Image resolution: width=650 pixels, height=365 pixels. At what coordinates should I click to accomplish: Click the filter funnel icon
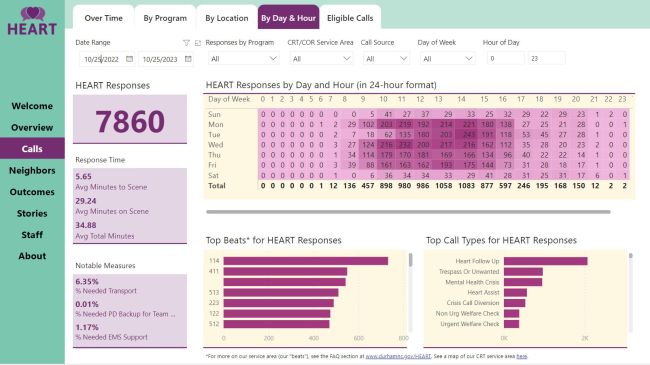[186, 43]
